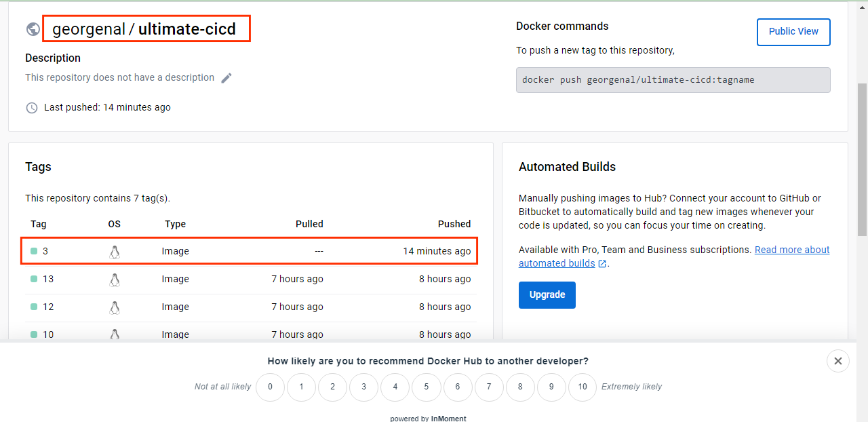Click the green dot beside tag 10
The height and width of the screenshot is (422, 868).
coord(33,334)
